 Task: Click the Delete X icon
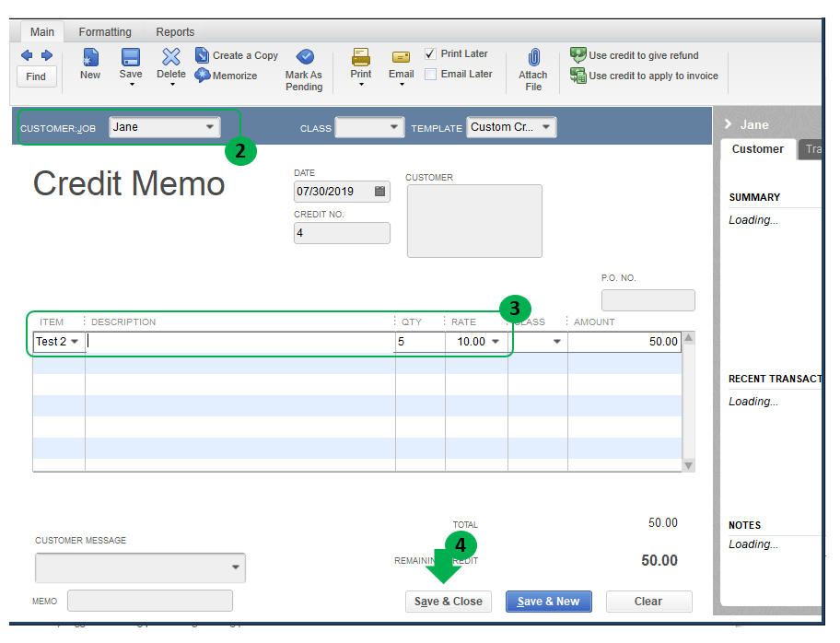171,57
